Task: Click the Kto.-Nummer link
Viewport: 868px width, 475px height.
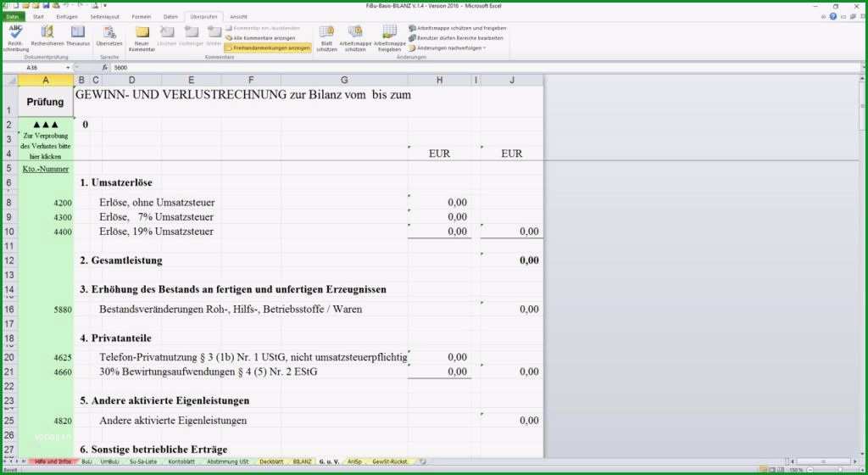Action: point(46,169)
